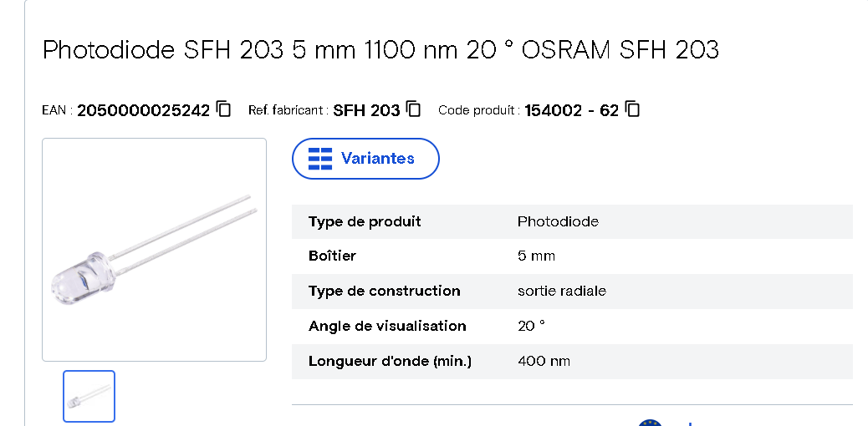Click the Angle de visualisation label
The width and height of the screenshot is (868, 426).
tap(387, 326)
